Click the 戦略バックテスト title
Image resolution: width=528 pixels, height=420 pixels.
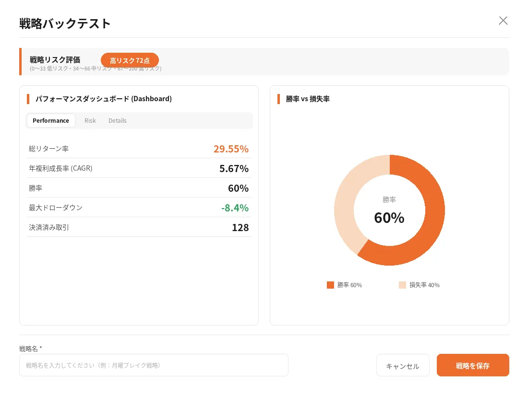pos(65,23)
